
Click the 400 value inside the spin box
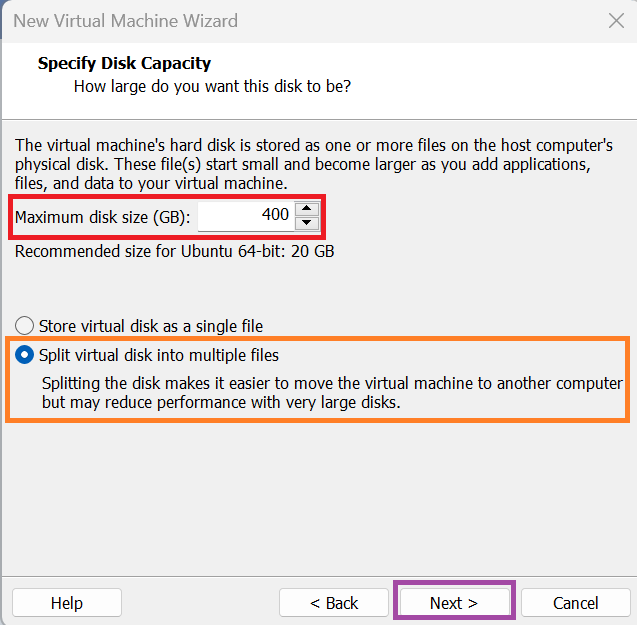click(x=275, y=214)
